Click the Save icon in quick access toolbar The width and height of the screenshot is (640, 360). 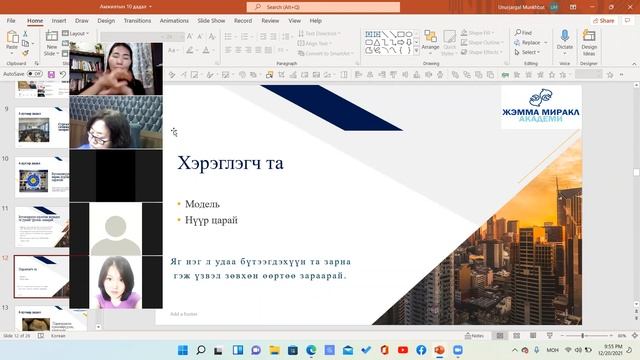pyautogui.click(x=51, y=74)
